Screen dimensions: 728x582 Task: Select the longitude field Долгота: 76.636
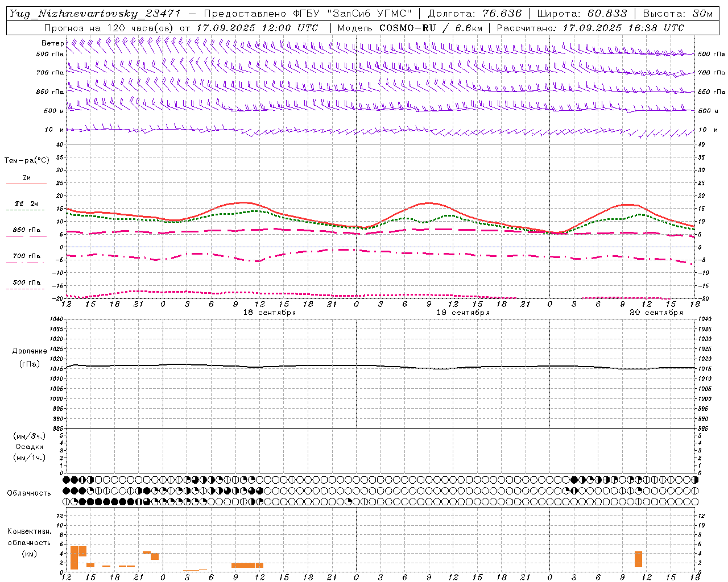(474, 14)
